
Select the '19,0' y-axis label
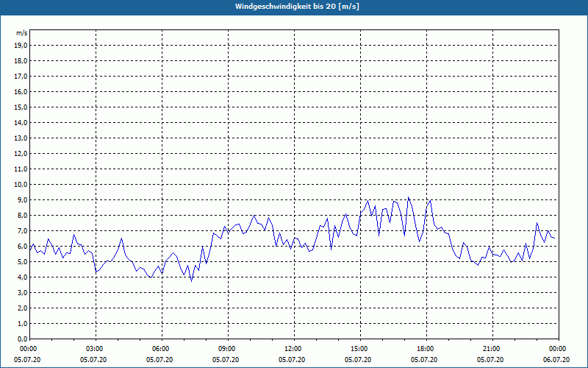[21, 46]
